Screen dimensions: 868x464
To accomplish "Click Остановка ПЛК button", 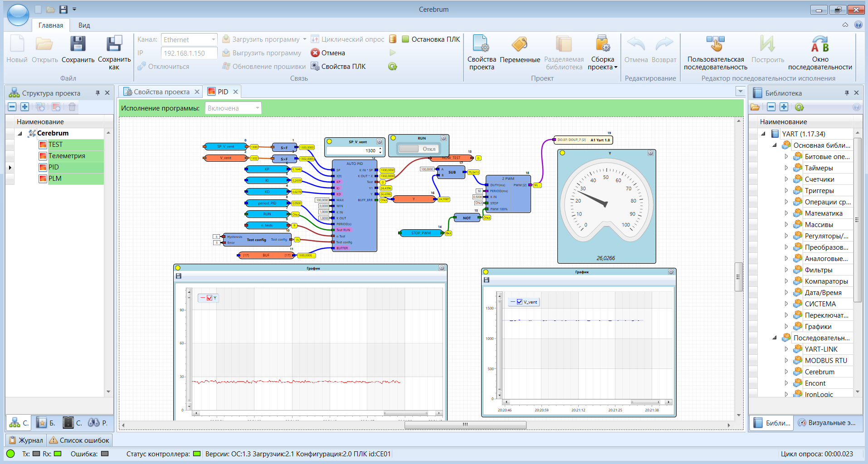I will 431,39.
